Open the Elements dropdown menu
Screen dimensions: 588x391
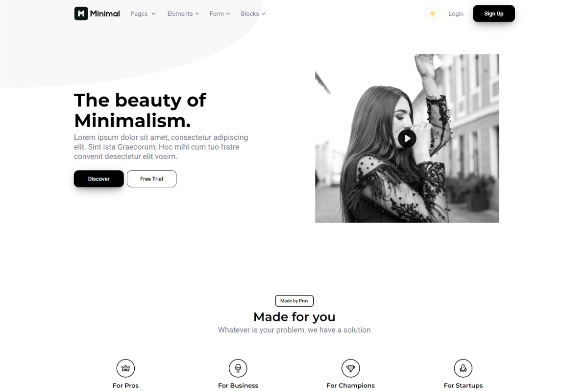pyautogui.click(x=183, y=14)
